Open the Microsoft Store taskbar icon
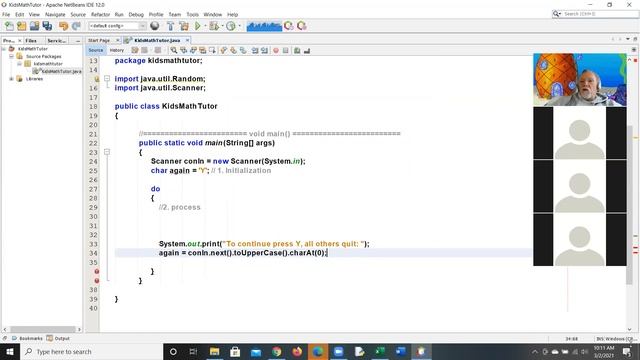Image resolution: width=640 pixels, height=360 pixels. (x=235, y=351)
